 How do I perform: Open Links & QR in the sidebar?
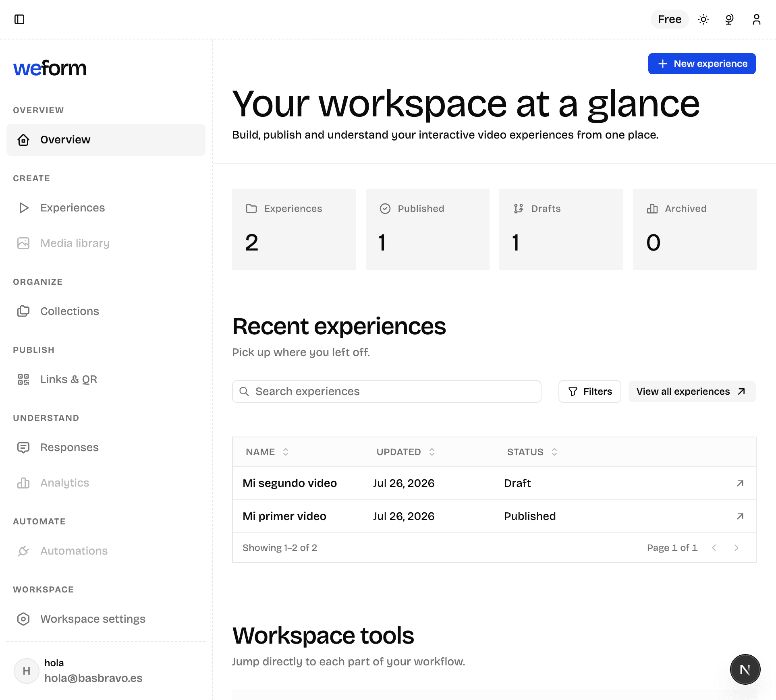click(106, 379)
